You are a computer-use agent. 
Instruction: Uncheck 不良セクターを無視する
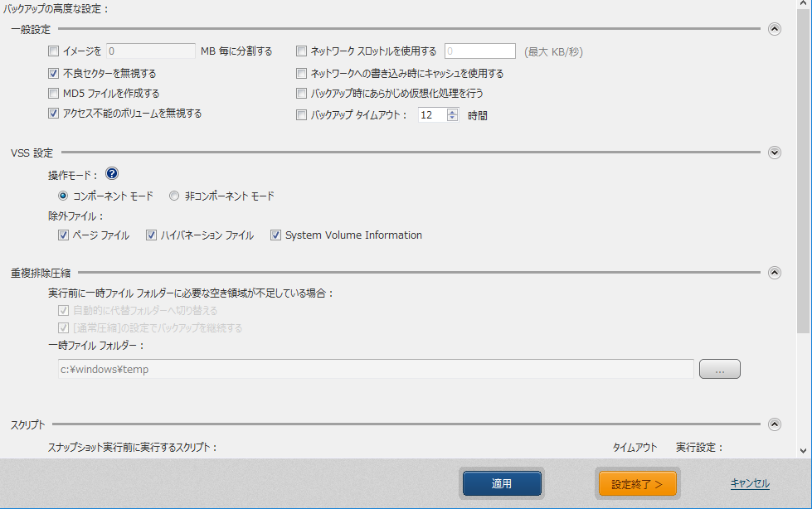54,73
